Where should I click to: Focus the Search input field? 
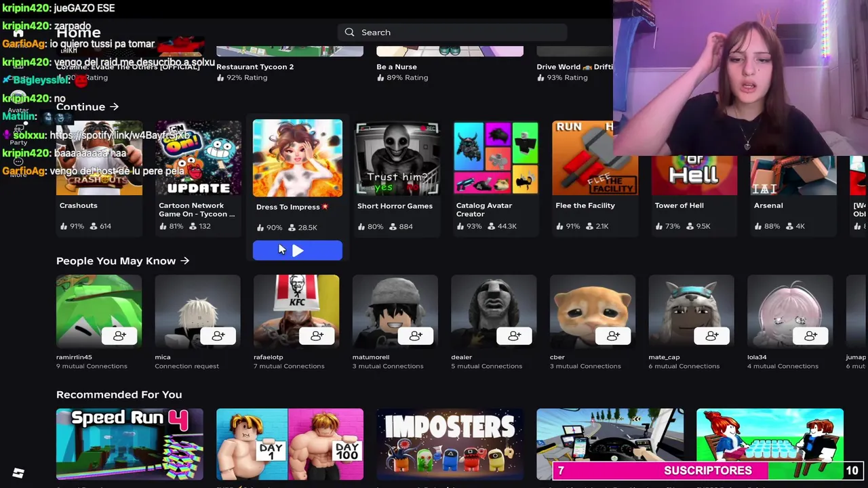coord(452,33)
